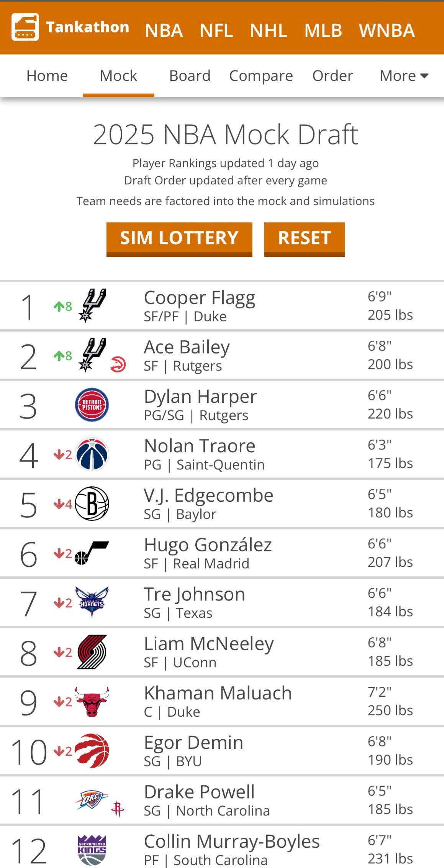
Task: Click the Washington Wizards logo
Action: coord(92,454)
